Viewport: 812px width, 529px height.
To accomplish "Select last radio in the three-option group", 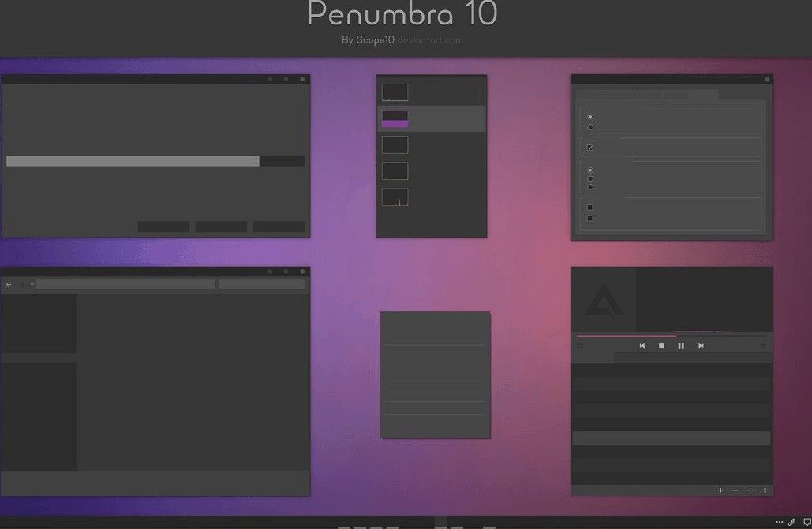I will point(589,187).
